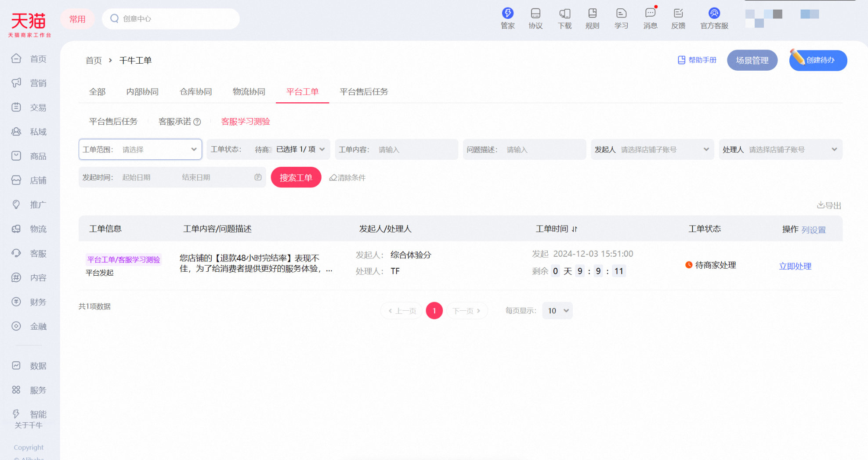The image size is (868, 460).
Task: Switch to the 内部协同 tab
Action: [142, 92]
